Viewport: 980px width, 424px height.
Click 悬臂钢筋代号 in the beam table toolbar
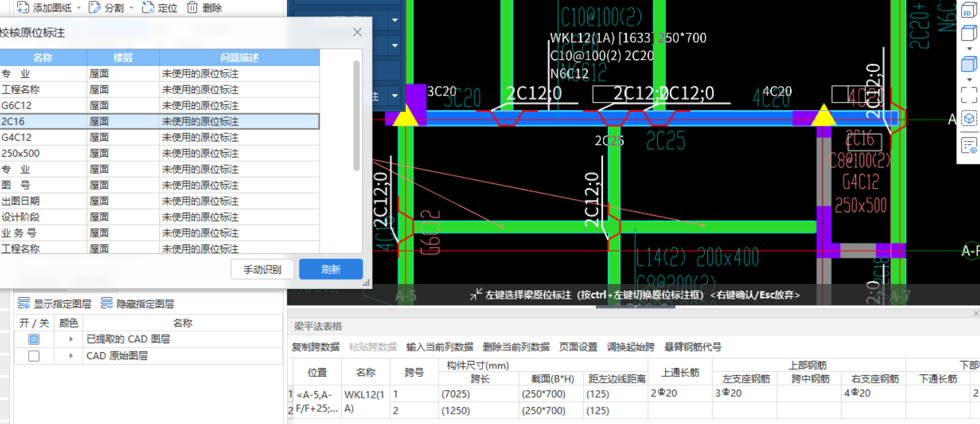coord(693,347)
